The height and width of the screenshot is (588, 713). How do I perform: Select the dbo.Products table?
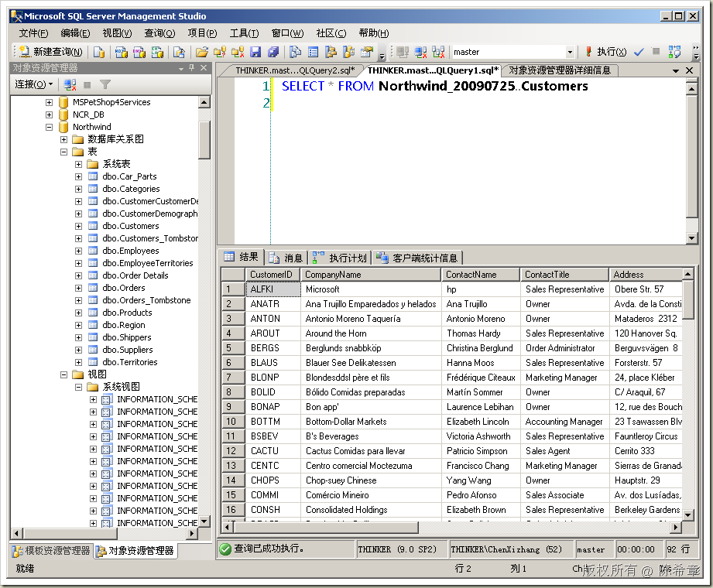click(127, 313)
